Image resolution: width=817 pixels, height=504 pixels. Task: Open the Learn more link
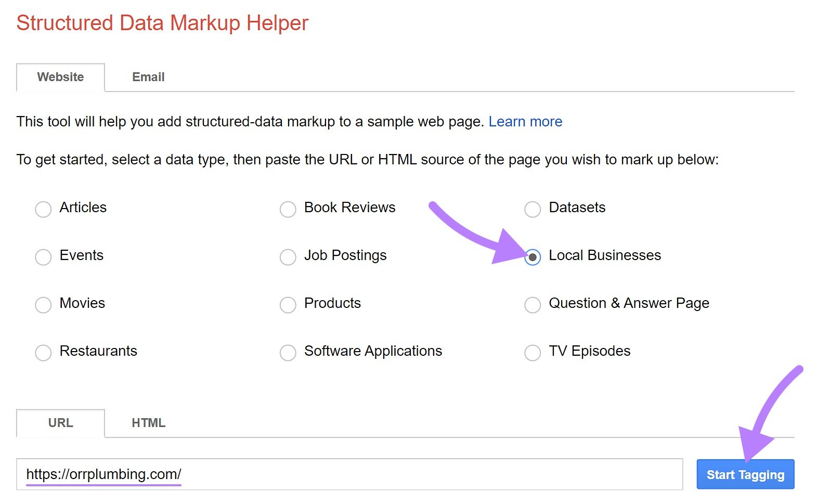[x=525, y=121]
